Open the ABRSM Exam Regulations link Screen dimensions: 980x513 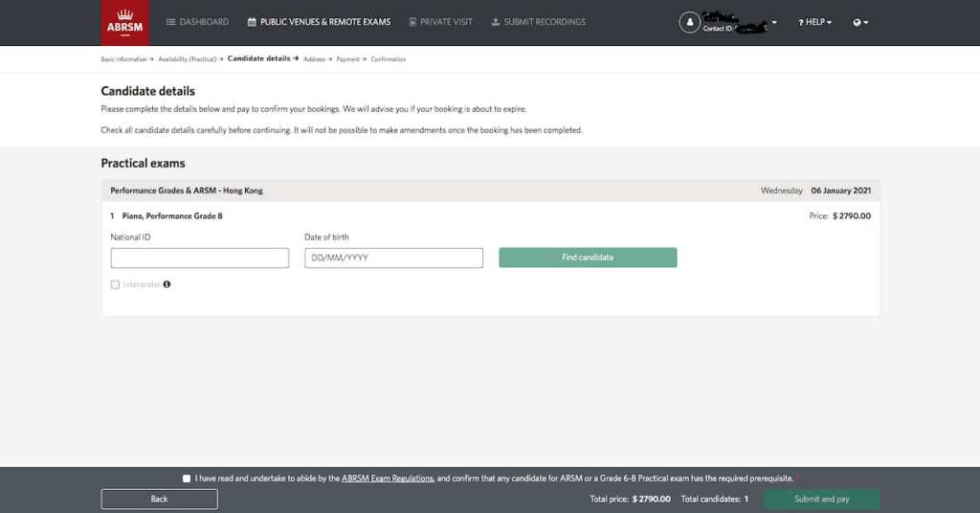pyautogui.click(x=388, y=479)
